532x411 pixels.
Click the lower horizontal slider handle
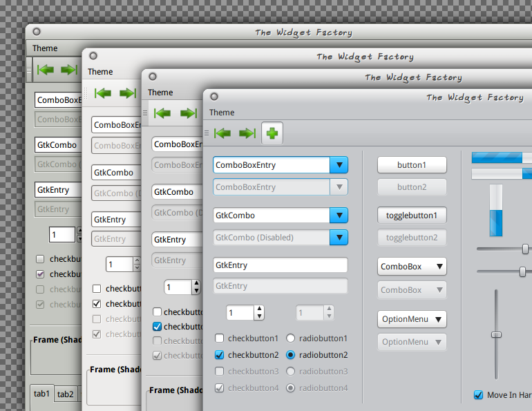coord(522,271)
